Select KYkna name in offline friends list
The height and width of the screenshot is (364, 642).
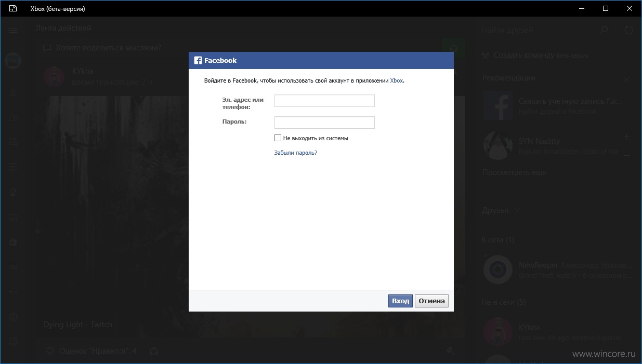pyautogui.click(x=529, y=328)
